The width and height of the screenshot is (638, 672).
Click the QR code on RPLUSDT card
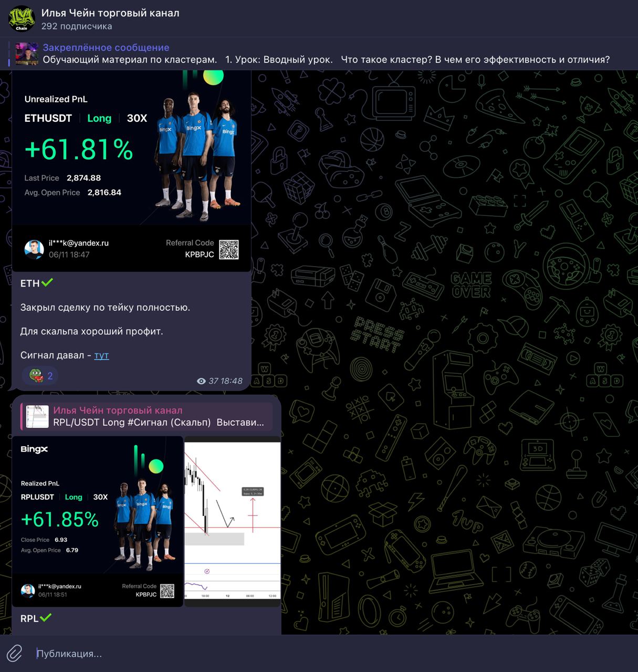click(x=167, y=591)
